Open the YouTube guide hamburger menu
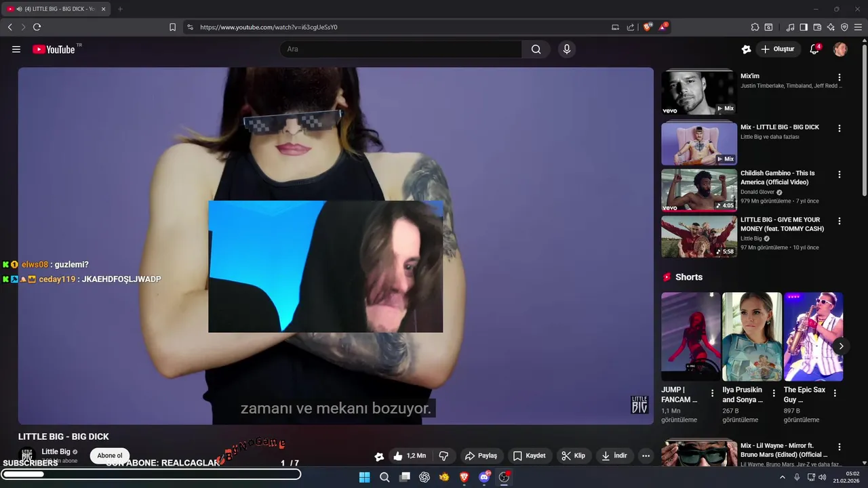Image resolution: width=868 pixels, height=488 pixels. 16,49
